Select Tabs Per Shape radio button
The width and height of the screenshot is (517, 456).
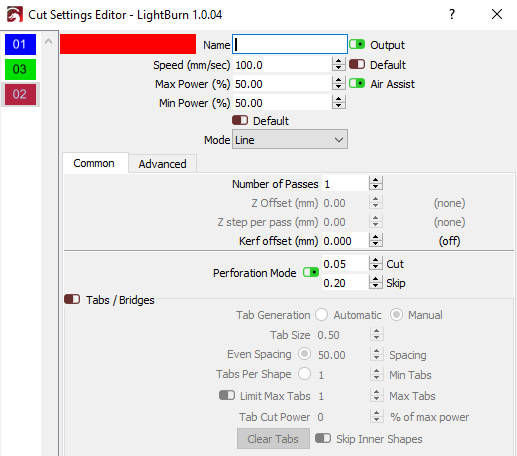[x=304, y=374]
